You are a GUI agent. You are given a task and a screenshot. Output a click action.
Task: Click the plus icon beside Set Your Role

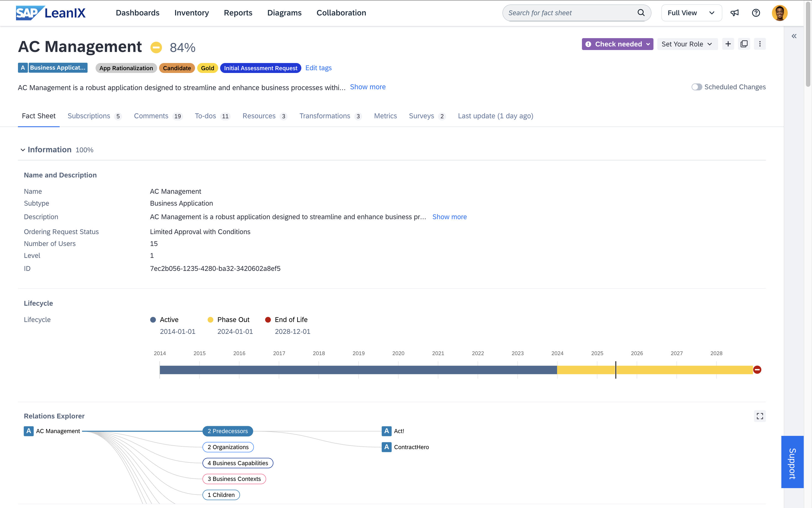(x=728, y=44)
